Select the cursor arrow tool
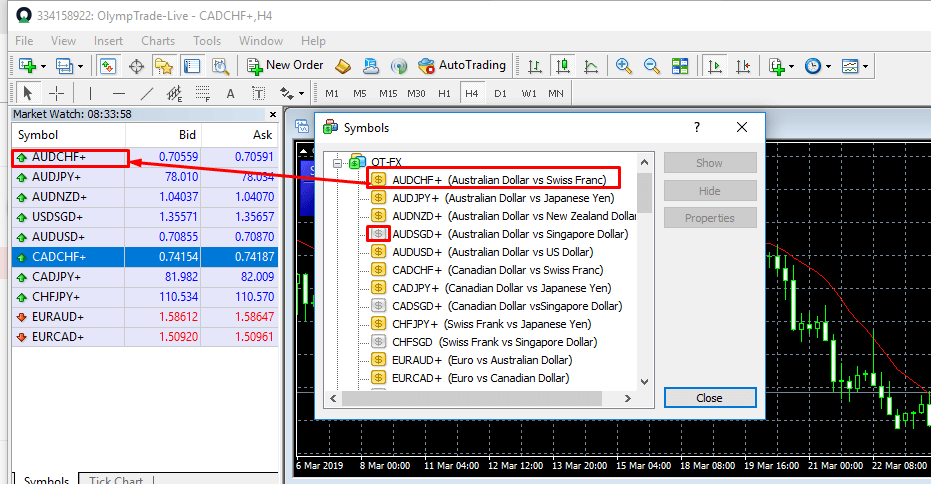Screen dimensions: 931x484 (x=27, y=93)
